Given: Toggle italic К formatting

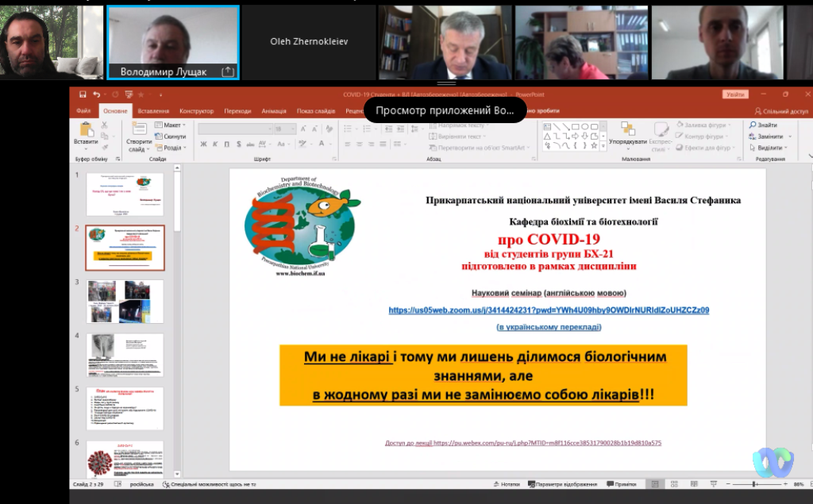Looking at the screenshot, I should pyautogui.click(x=214, y=144).
